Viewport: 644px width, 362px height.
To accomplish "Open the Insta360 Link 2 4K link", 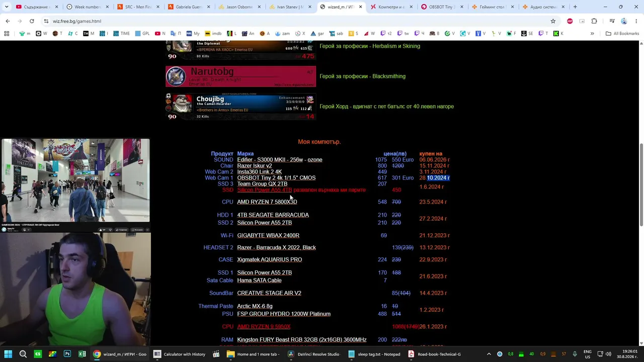I will click(260, 172).
